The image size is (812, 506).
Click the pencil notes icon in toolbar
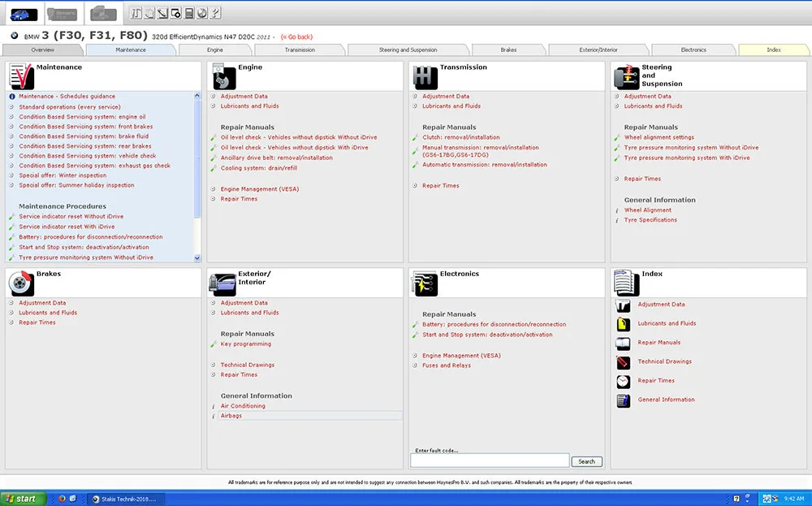click(162, 14)
